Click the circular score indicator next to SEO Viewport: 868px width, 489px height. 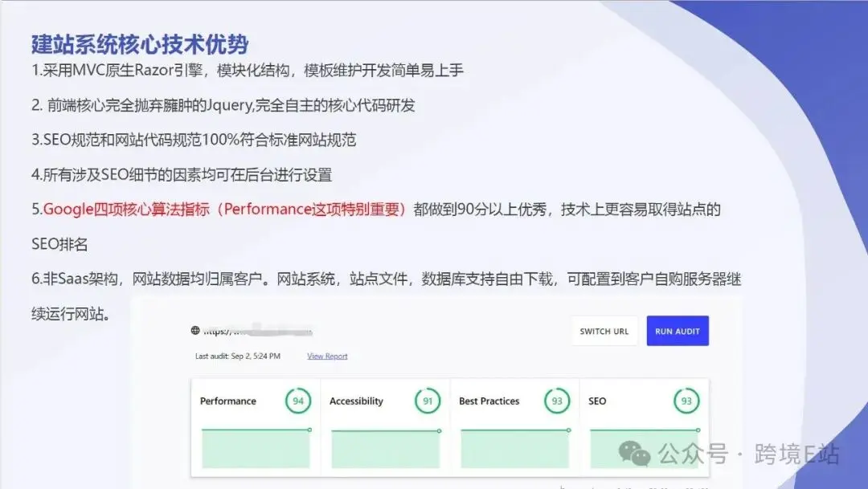(686, 401)
